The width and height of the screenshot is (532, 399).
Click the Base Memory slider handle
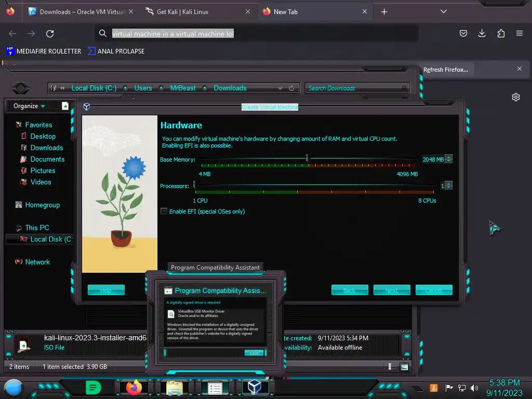tap(307, 158)
